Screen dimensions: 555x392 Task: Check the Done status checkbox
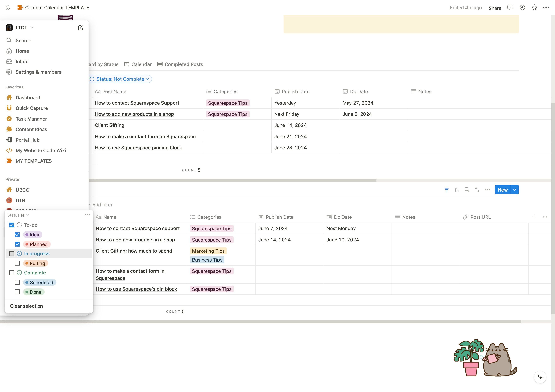click(x=17, y=292)
